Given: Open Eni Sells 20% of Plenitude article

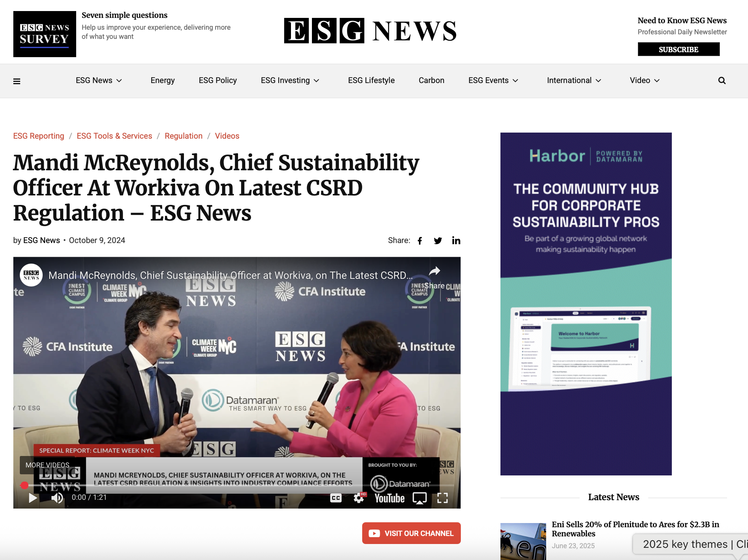Looking at the screenshot, I should [x=635, y=529].
